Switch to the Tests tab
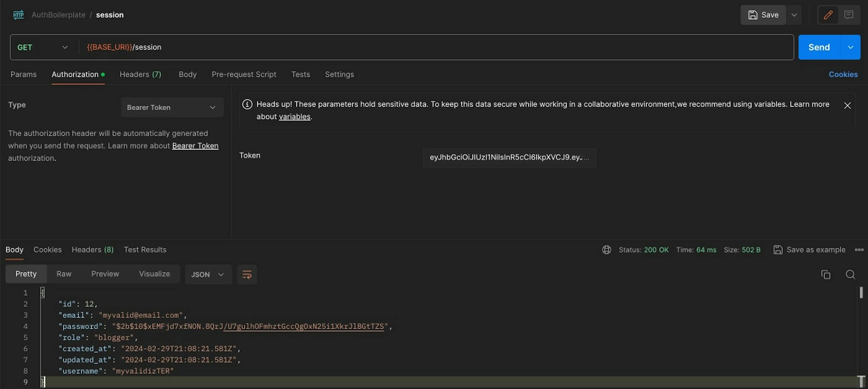The height and width of the screenshot is (389, 868). click(x=301, y=74)
